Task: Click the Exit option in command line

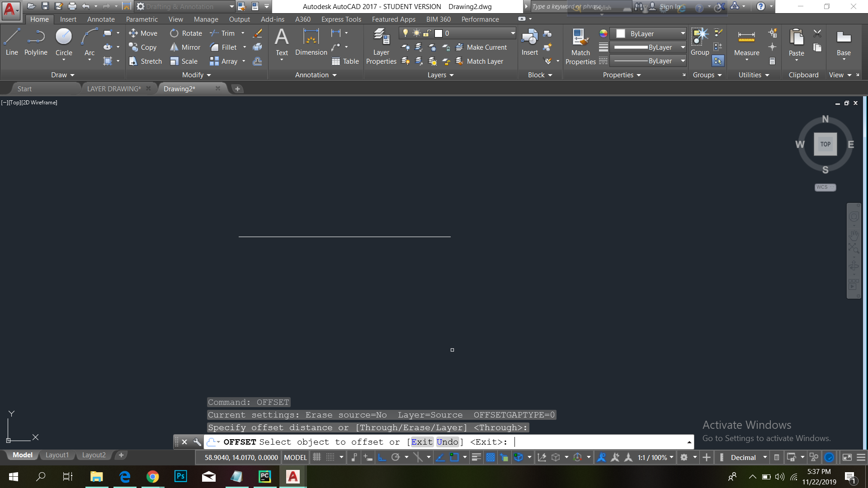Action: pos(422,442)
